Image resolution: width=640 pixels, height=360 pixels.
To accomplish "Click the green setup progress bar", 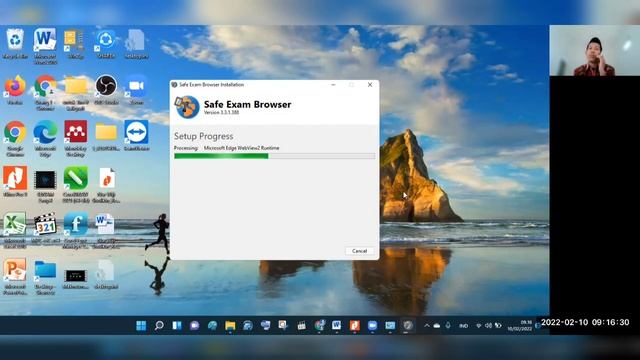I will tap(274, 156).
